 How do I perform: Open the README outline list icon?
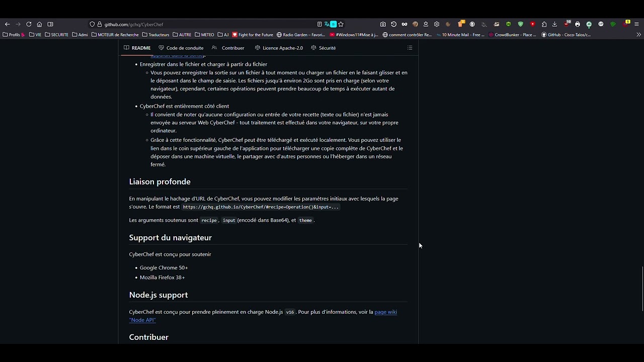coord(410,48)
